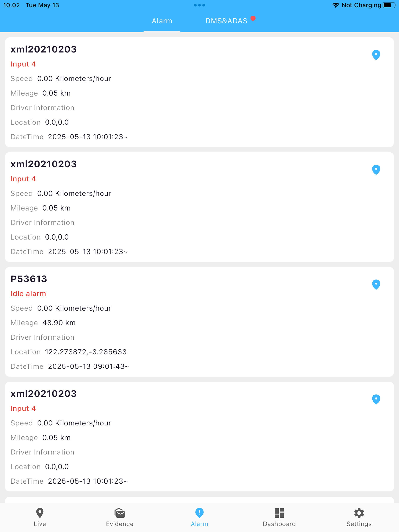Select the Alarm icon in bottom bar
This screenshot has width=399, height=532.
click(199, 513)
